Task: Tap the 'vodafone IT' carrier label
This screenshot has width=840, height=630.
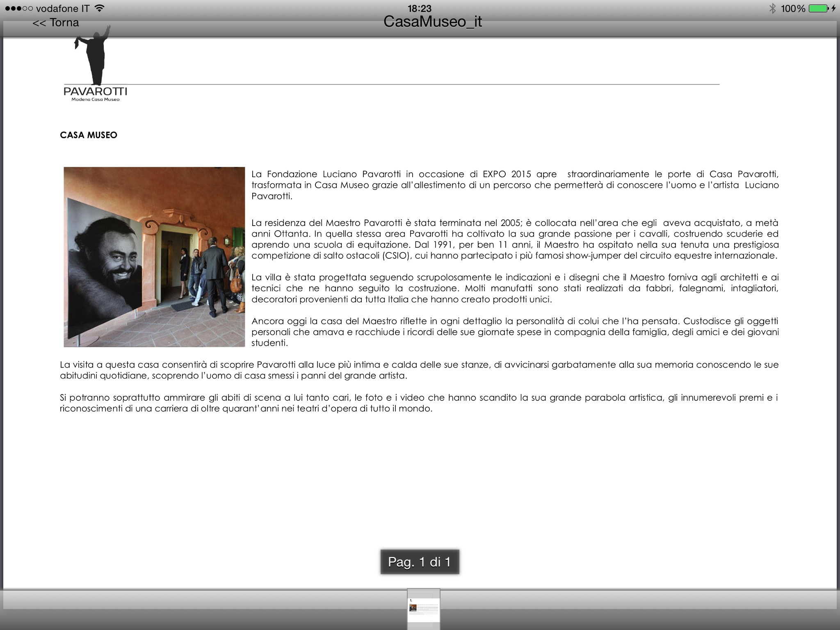Action: click(x=63, y=8)
